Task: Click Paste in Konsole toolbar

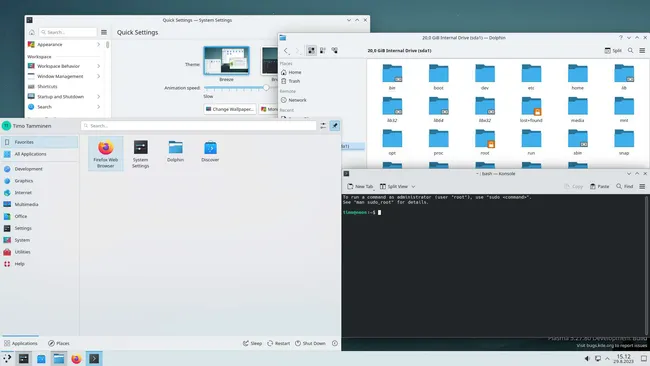Action: coord(599,187)
